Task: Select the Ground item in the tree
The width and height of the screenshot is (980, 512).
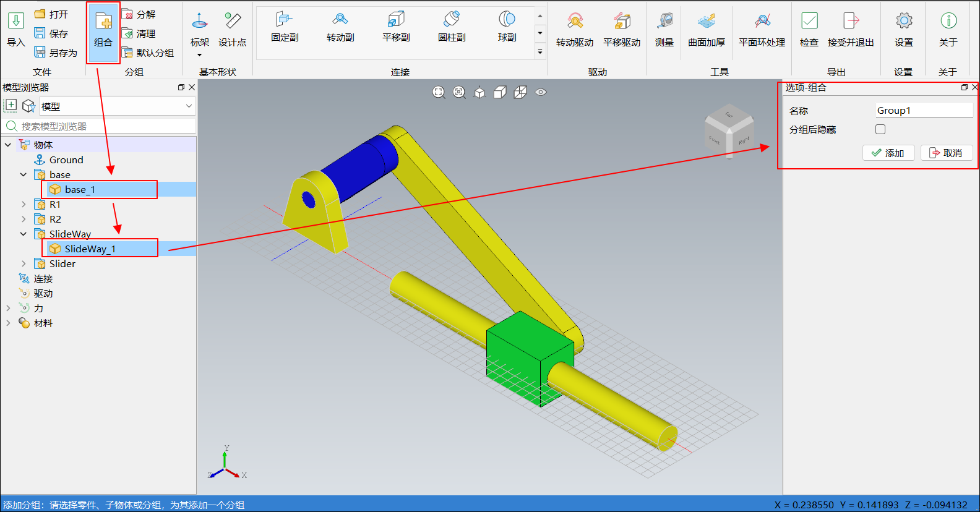Action: 66,160
